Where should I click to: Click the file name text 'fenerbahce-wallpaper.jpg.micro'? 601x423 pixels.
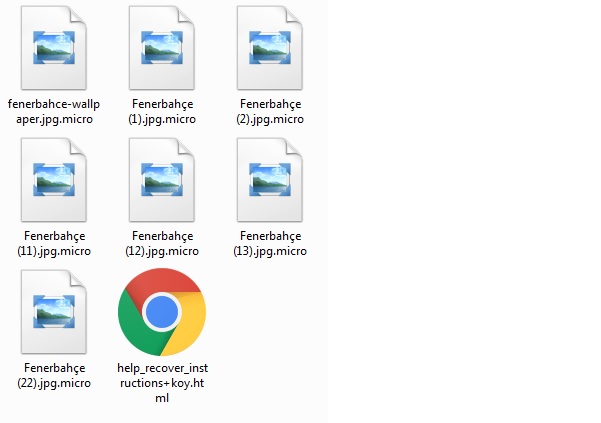pos(54,111)
